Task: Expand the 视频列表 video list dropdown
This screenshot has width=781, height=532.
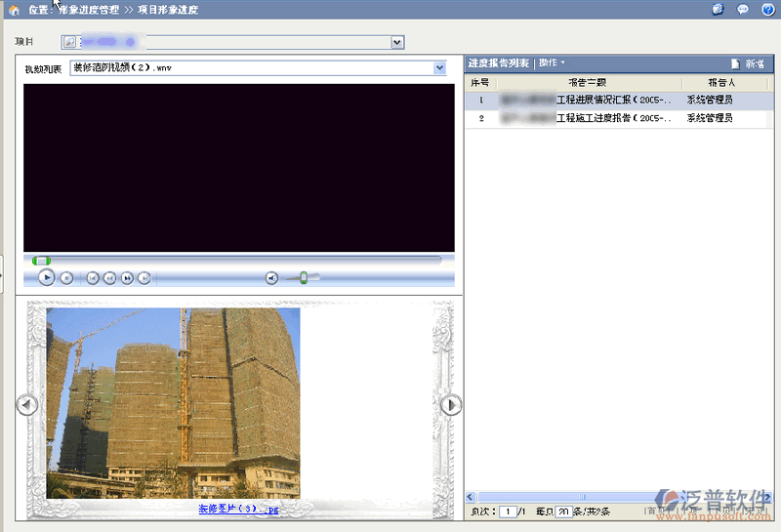Action: pyautogui.click(x=439, y=68)
